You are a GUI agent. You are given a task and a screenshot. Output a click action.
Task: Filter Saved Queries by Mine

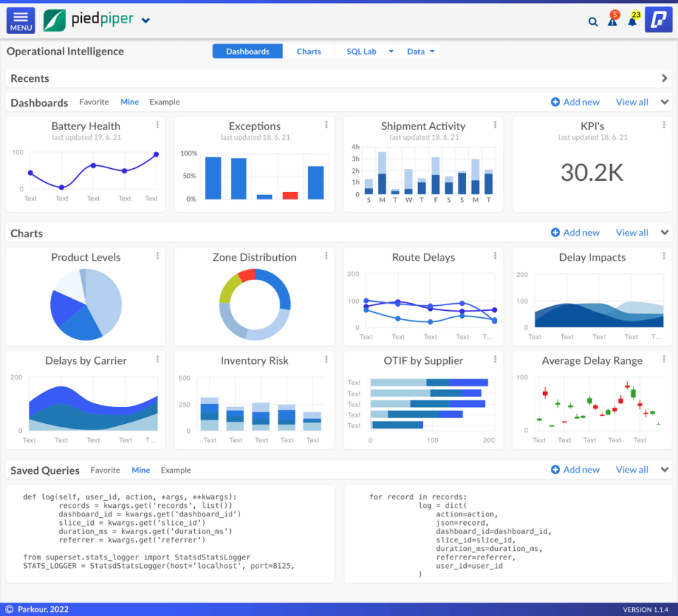[141, 470]
